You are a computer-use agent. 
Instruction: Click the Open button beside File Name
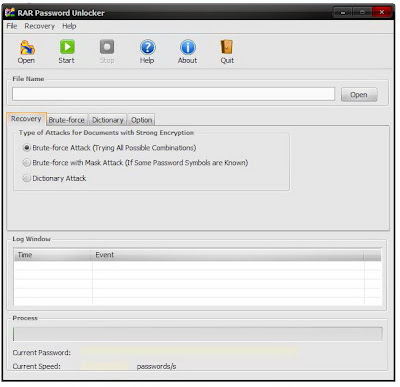click(x=359, y=95)
